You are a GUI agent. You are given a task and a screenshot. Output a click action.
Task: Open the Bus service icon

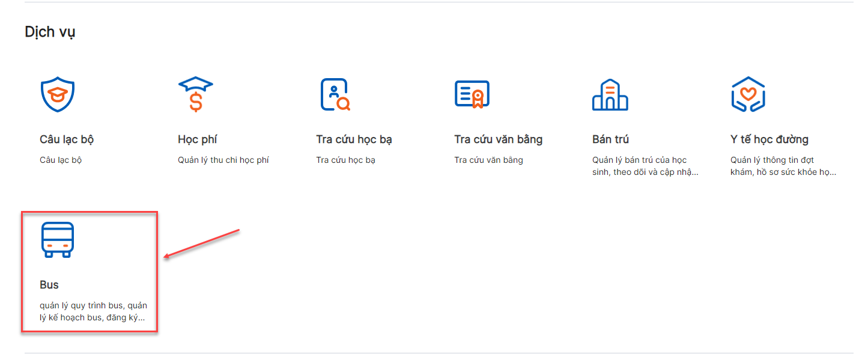point(58,239)
